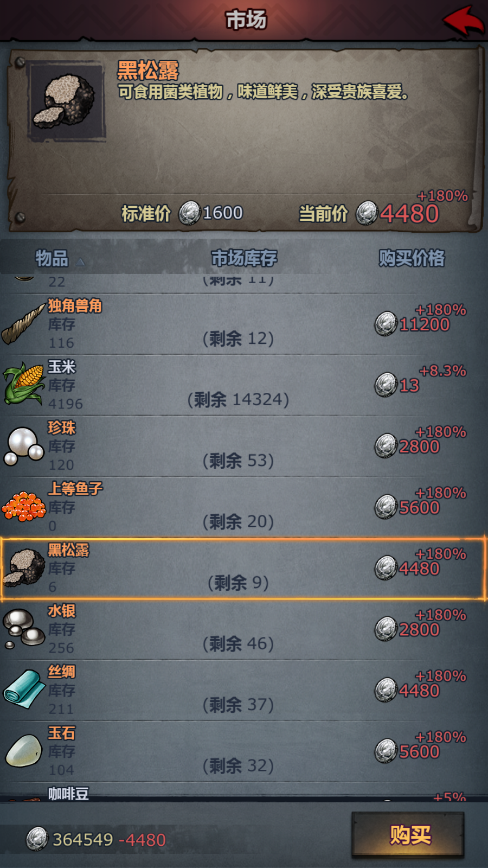The image size is (488, 868).
Task: Click the current price coin icon in header
Action: 367,213
